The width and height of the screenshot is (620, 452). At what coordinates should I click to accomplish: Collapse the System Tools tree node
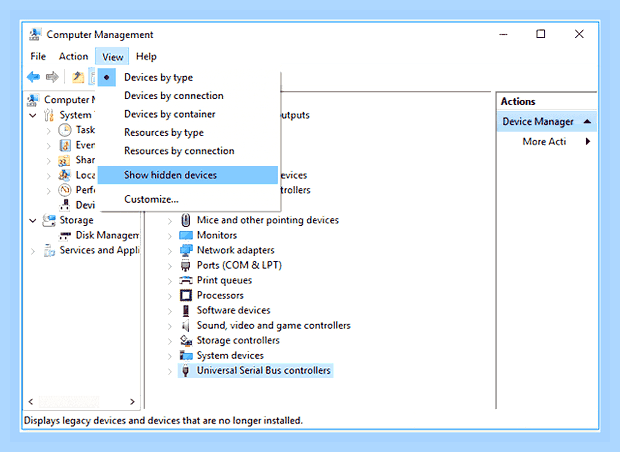pyautogui.click(x=33, y=115)
